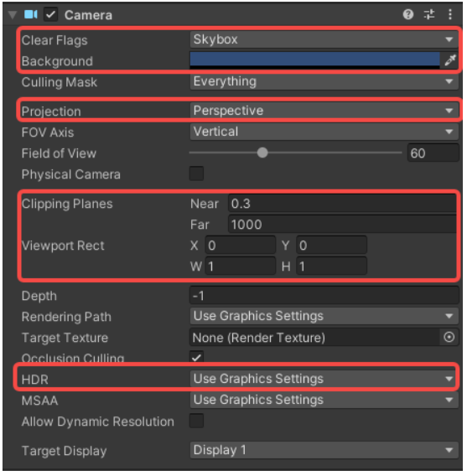Select object picker for Target Texture

click(449, 337)
